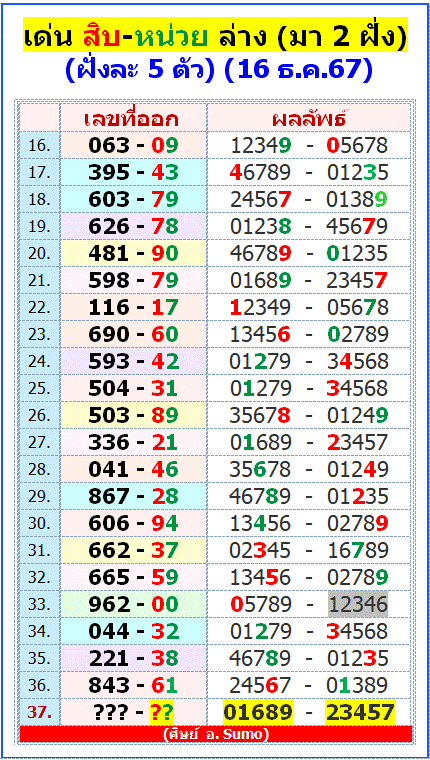Click the 603 - 79 cell
The height and width of the screenshot is (760, 430).
click(134, 199)
